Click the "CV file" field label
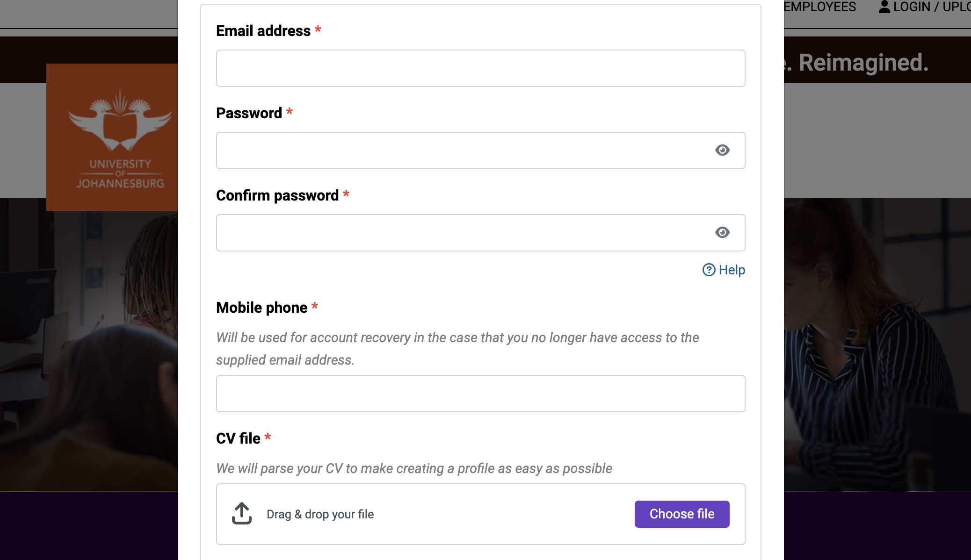The width and height of the screenshot is (971, 560). (238, 438)
